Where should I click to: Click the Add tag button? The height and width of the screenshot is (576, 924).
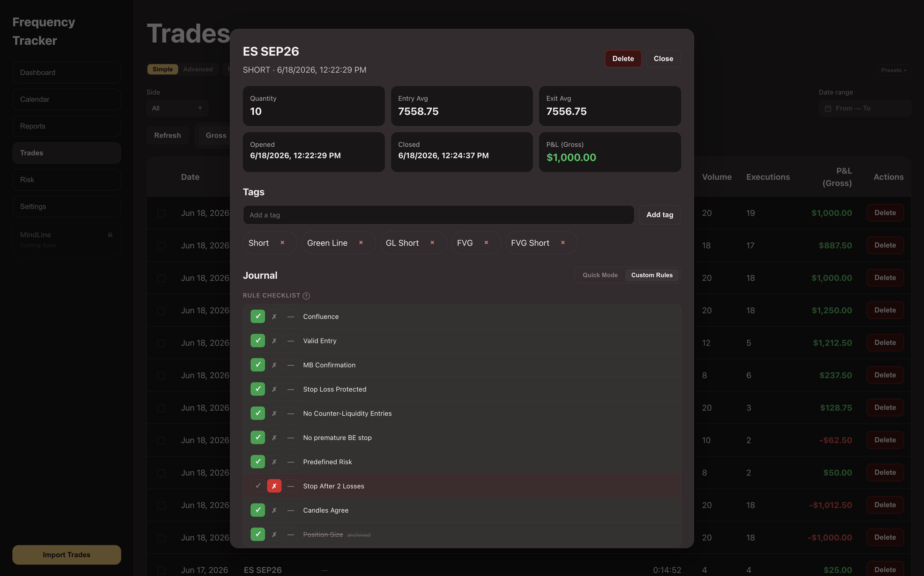660,215
